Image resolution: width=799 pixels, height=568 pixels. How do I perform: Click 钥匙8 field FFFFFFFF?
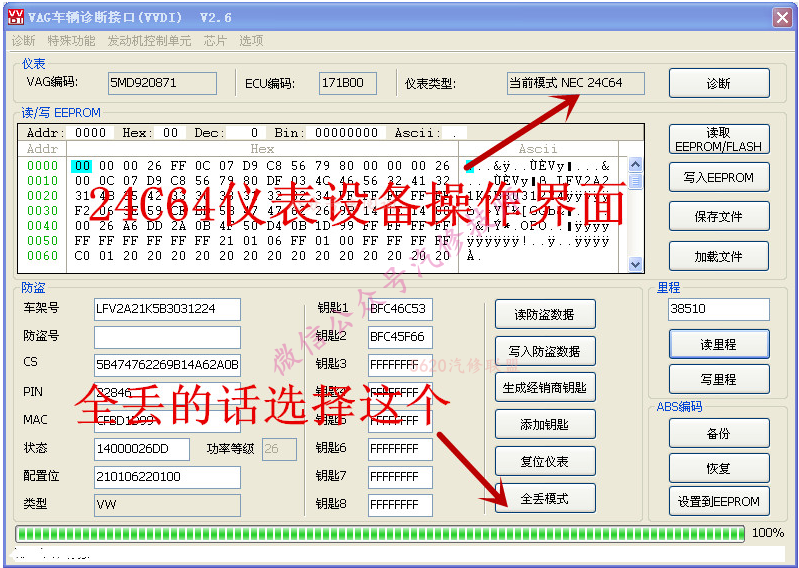tap(401, 505)
